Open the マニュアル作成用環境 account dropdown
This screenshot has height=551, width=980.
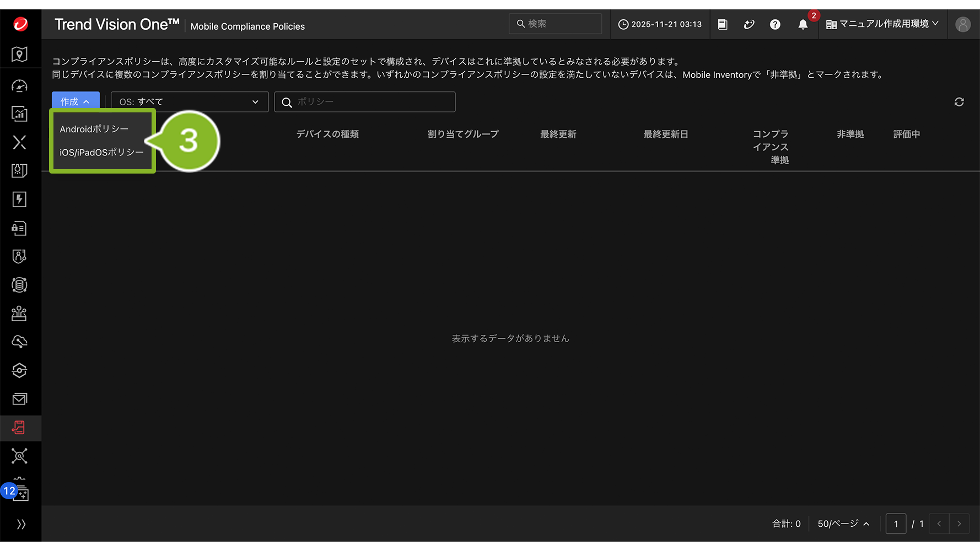pos(882,24)
